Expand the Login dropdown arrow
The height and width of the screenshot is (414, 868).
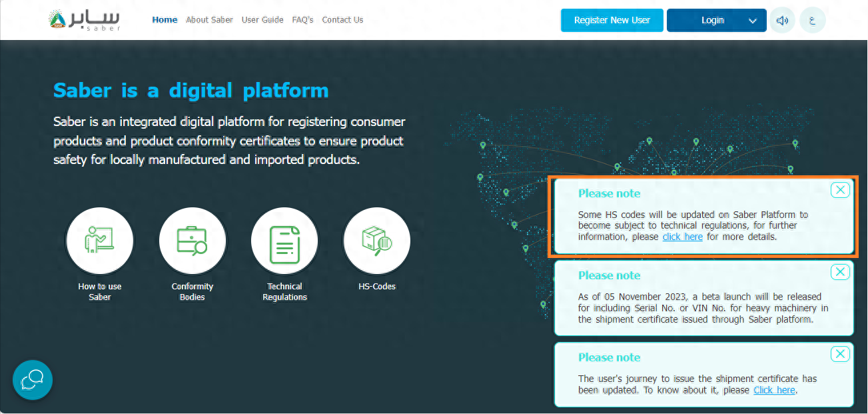[x=753, y=21]
